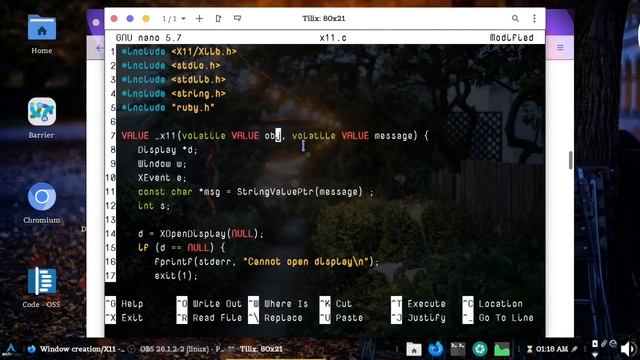Screen dimensions: 640x360
Task: Click the 'message' parameter on line 7
Action: pyautogui.click(x=393, y=136)
